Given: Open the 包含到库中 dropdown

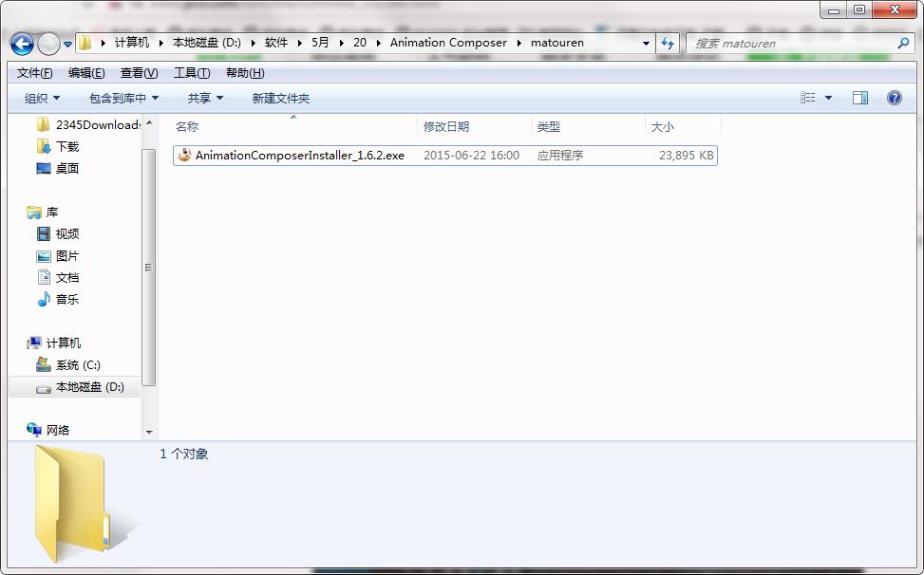Looking at the screenshot, I should (123, 99).
